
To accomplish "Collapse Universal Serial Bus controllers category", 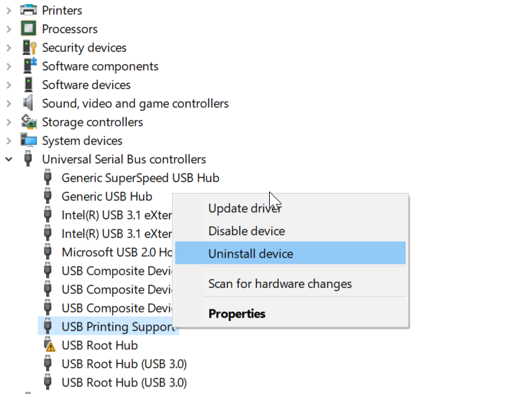I will (9, 159).
